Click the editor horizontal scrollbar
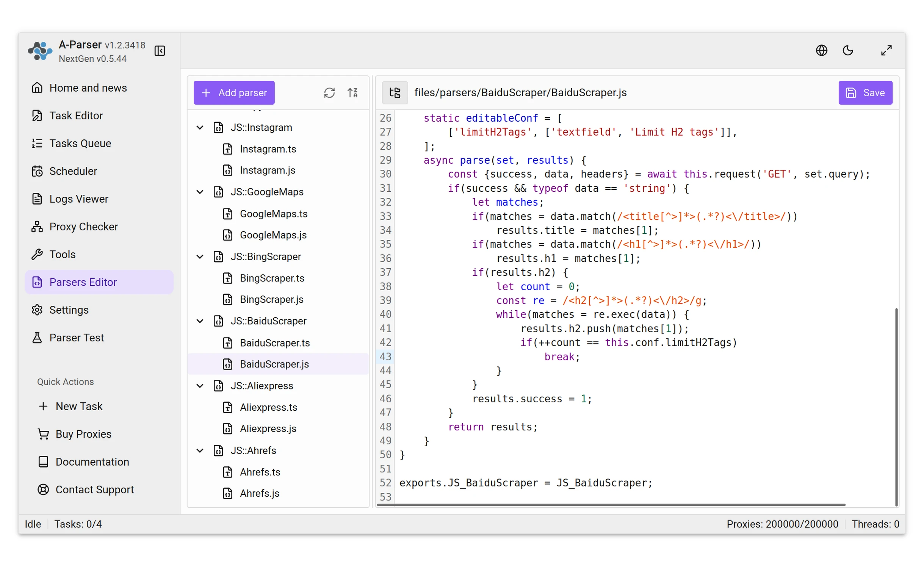 [611, 505]
